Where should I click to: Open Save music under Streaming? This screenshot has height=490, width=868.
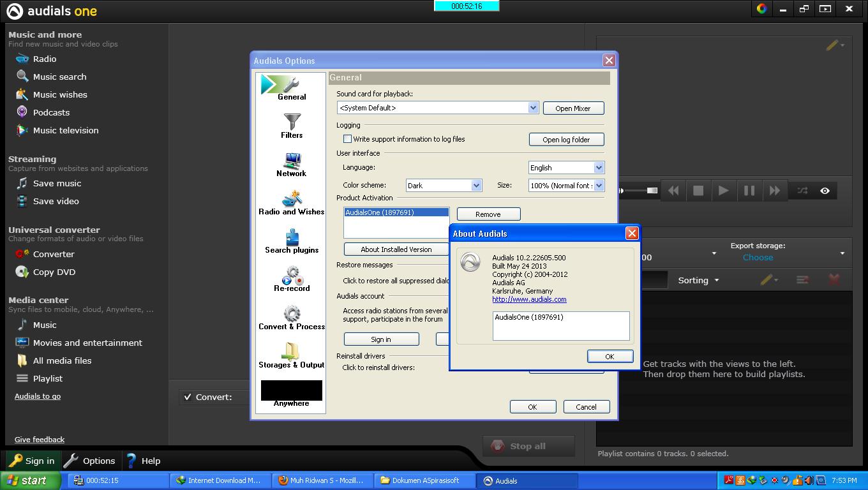(49, 183)
